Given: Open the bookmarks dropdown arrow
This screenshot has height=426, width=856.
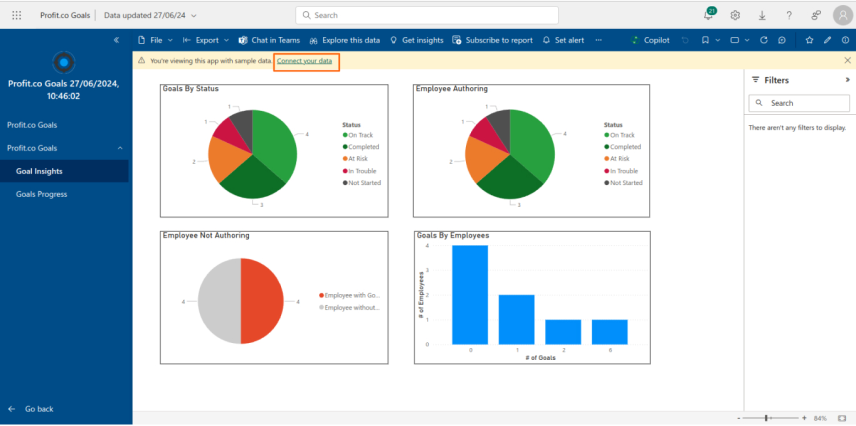Looking at the screenshot, I should click(x=717, y=40).
